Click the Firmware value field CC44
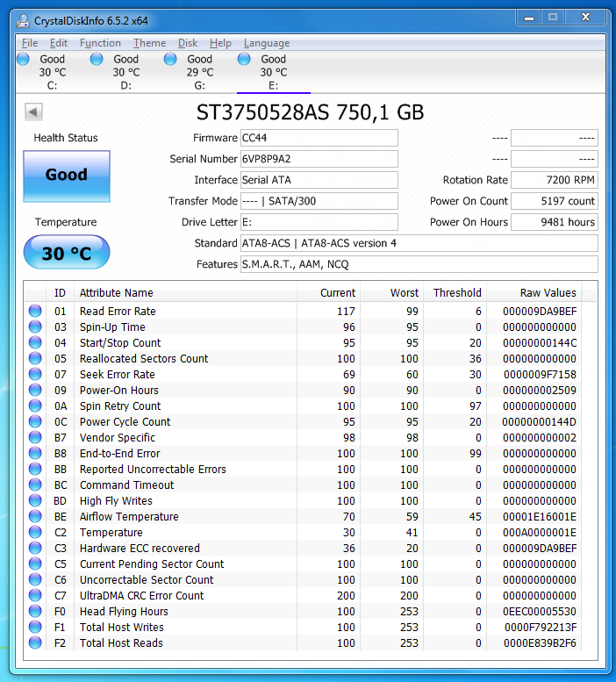616x682 pixels. 319,138
